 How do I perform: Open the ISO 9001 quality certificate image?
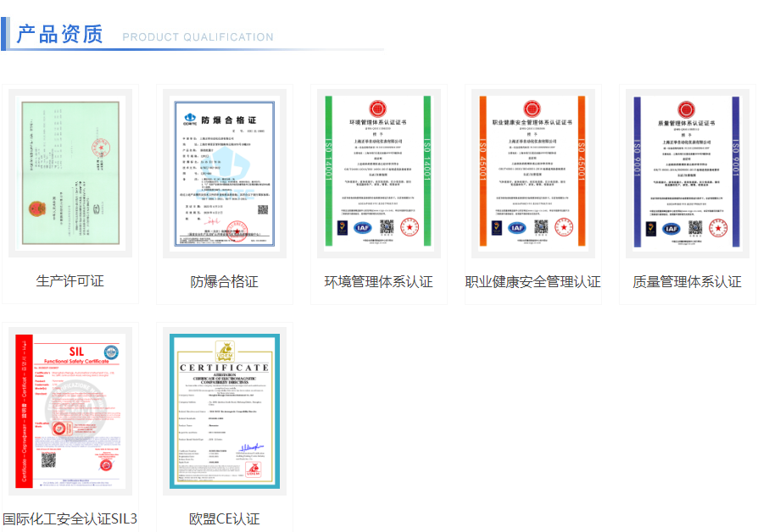pos(688,173)
